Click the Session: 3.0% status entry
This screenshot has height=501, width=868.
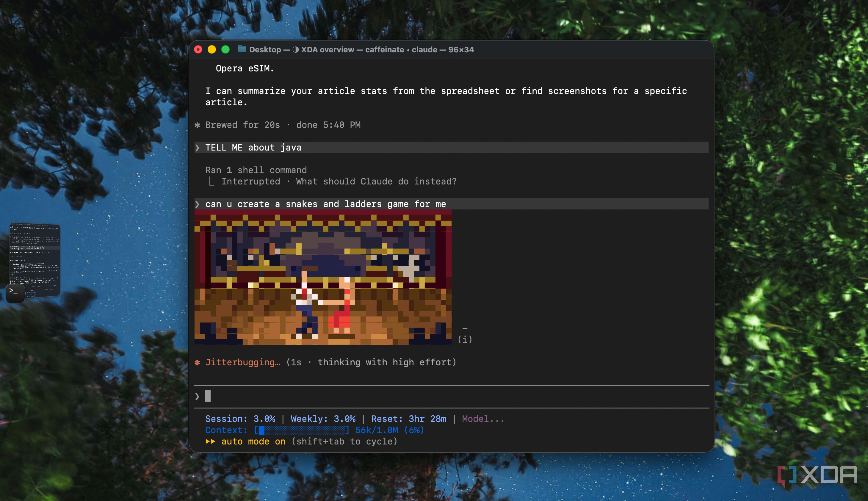[x=240, y=419]
